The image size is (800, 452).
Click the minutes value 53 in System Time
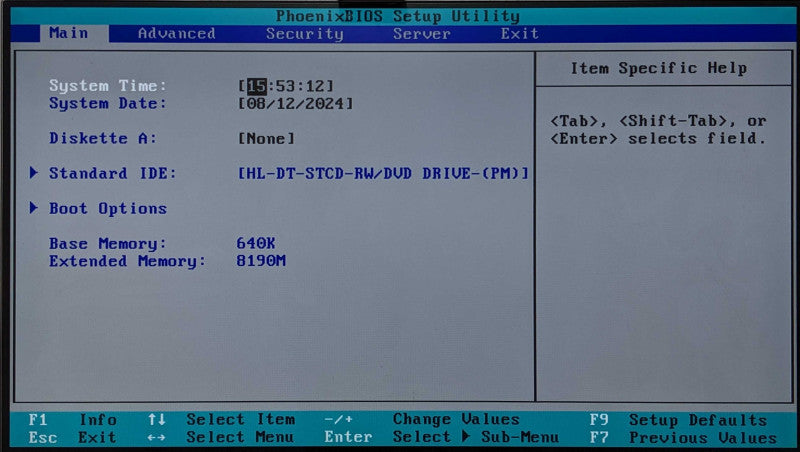(286, 86)
